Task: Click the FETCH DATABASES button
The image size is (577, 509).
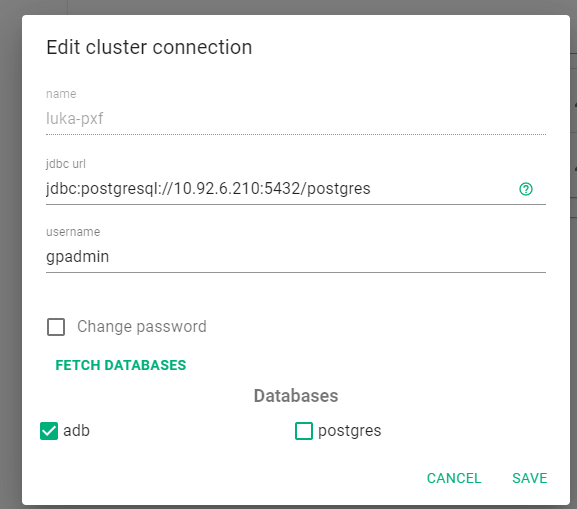Action: click(x=121, y=365)
